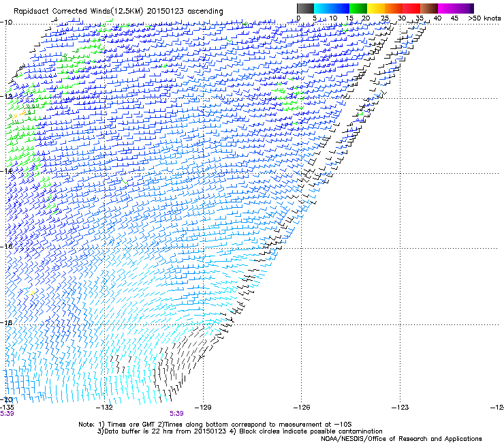Select the note 'Times are GMT'

(x=131, y=425)
